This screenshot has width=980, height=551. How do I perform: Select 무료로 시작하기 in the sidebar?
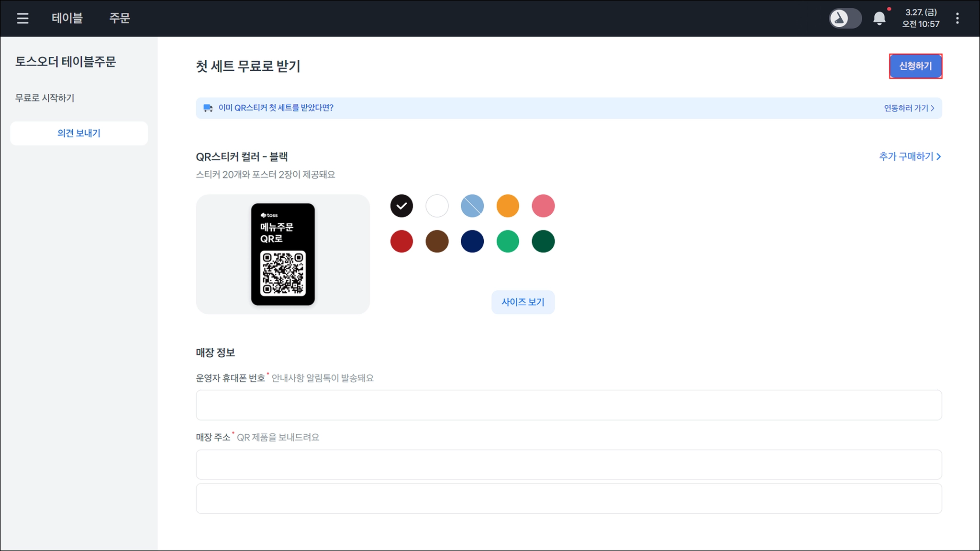pos(45,98)
